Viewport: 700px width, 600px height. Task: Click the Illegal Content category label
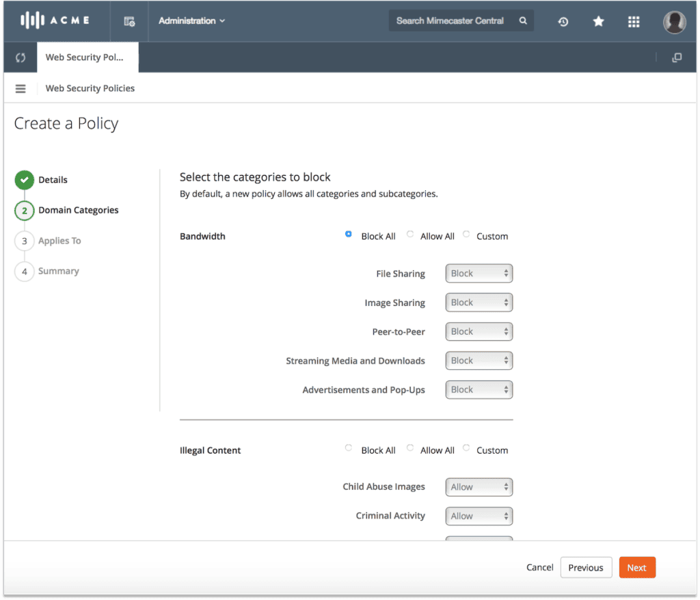tap(210, 450)
